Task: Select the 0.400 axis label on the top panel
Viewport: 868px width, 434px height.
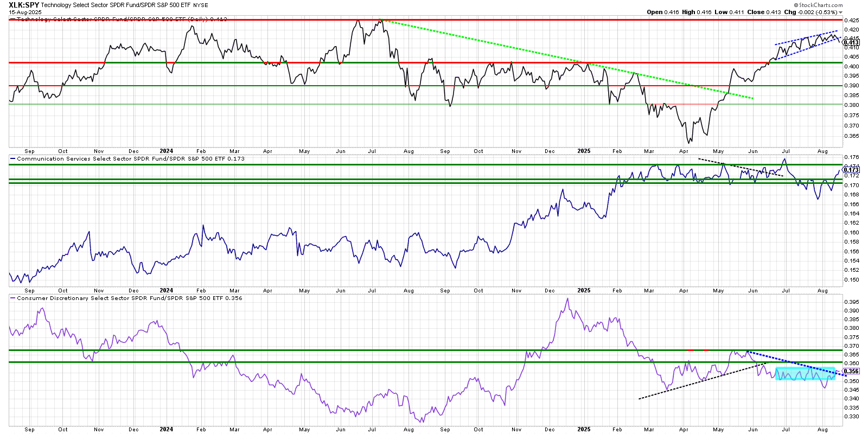Action: coord(851,66)
